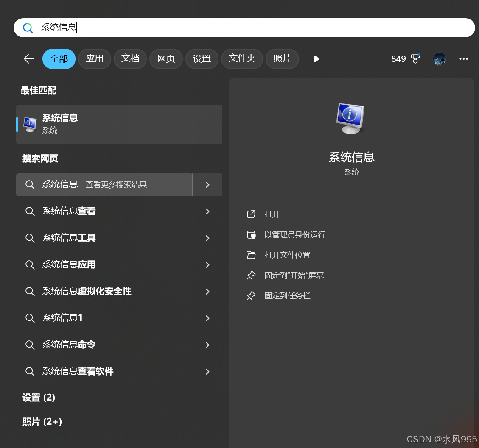Expand the chevron beside 系统信息命令
Viewport: 479px width, 448px height.
point(207,345)
